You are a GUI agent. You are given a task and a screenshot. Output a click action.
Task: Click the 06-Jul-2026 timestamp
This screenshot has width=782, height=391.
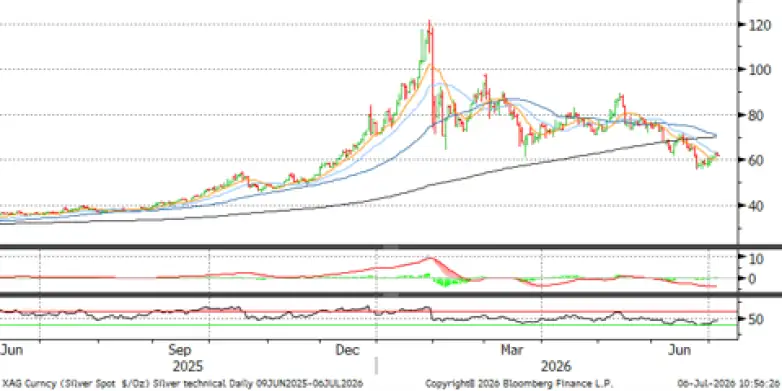tap(728, 384)
